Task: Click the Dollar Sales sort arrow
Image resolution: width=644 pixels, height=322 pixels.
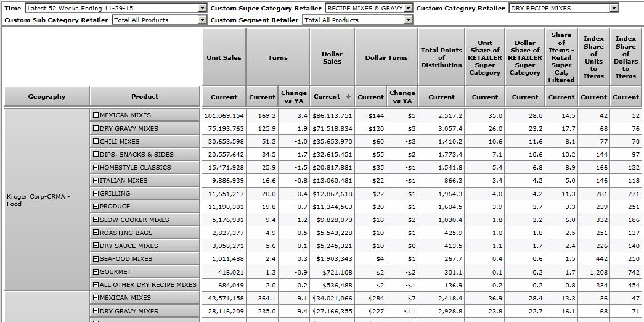Action: click(348, 97)
